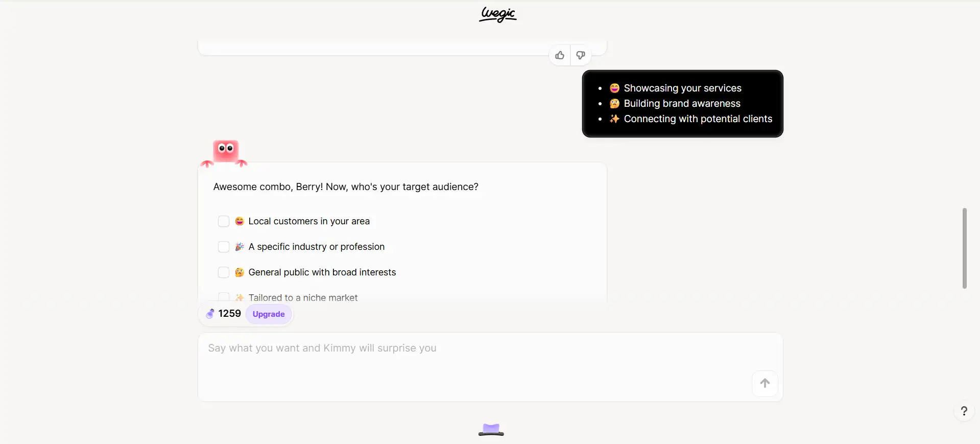Viewport: 980px width, 444px height.
Task: Click the purple character at page bottom
Action: [x=491, y=430]
